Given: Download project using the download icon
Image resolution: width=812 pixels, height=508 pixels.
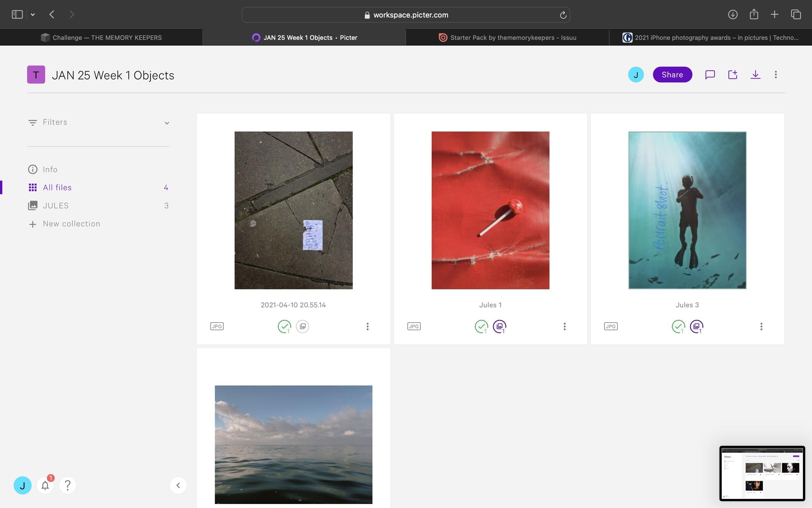Looking at the screenshot, I should click(755, 75).
